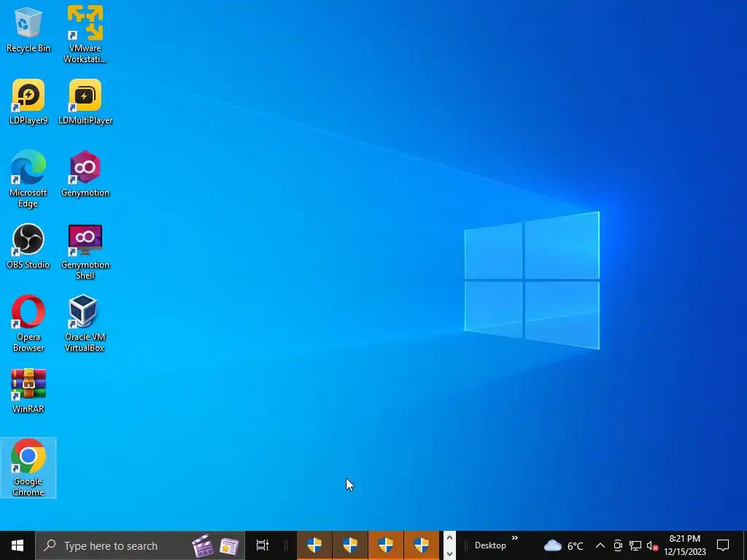Select the Genymotion desktop shortcut
The image size is (747, 560).
[x=85, y=174]
